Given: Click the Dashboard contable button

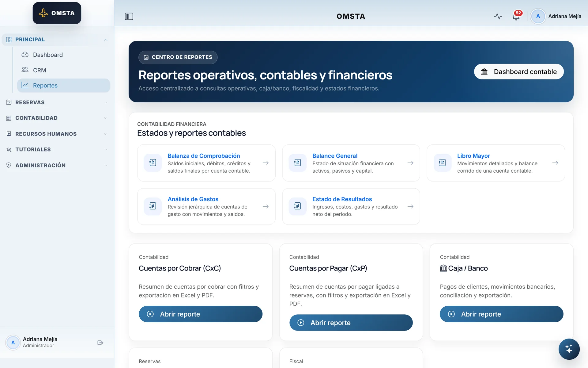Looking at the screenshot, I should click(519, 72).
